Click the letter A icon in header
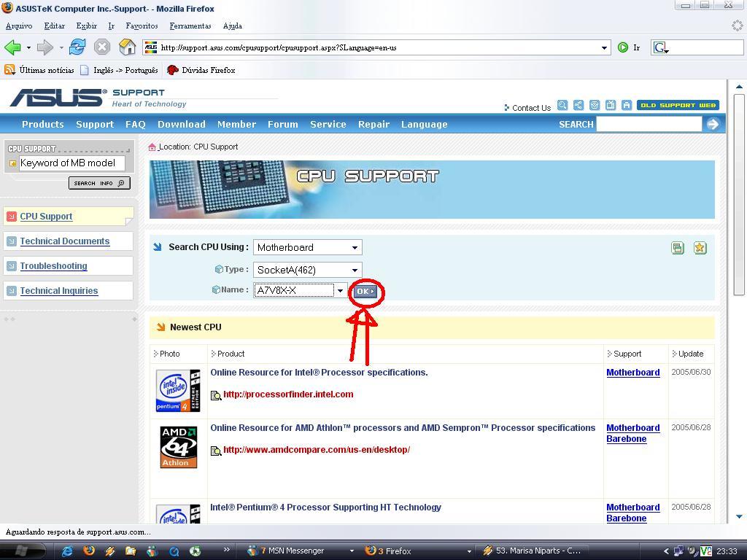 627,105
